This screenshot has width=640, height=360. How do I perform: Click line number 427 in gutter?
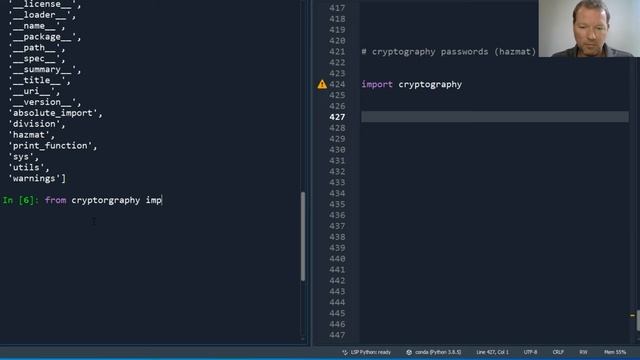coord(337,117)
